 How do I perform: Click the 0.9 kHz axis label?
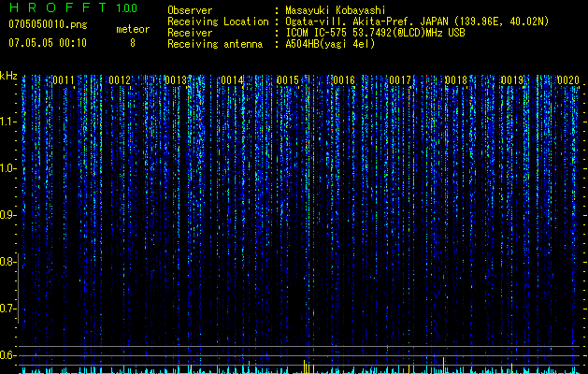click(x=7, y=215)
